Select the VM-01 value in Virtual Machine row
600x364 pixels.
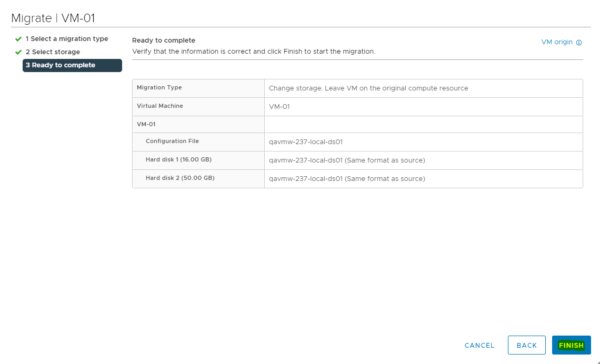279,107
